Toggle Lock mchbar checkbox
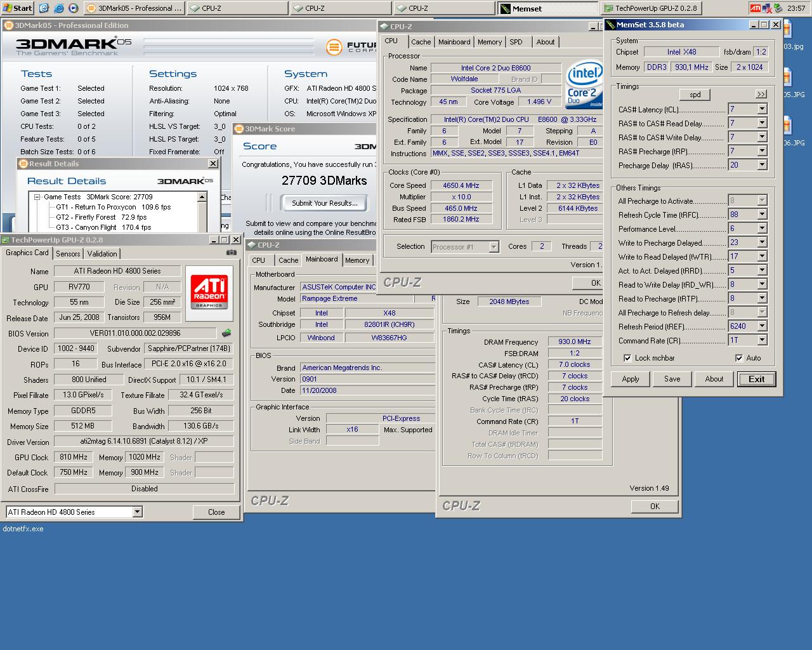The image size is (812, 650). (627, 358)
